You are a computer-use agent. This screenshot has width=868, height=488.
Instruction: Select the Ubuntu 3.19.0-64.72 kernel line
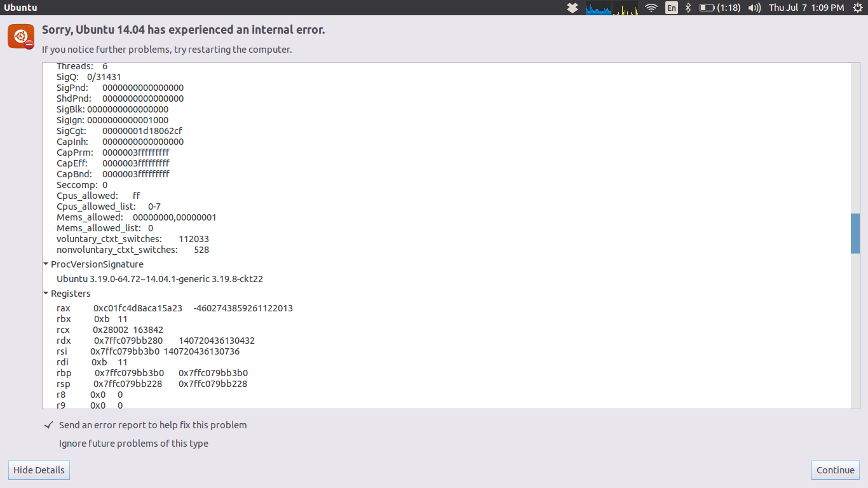159,279
